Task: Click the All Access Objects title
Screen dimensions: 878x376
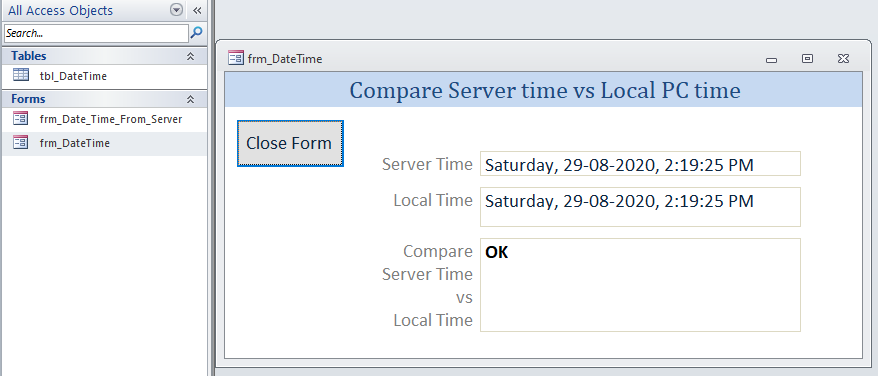Action: pos(60,11)
